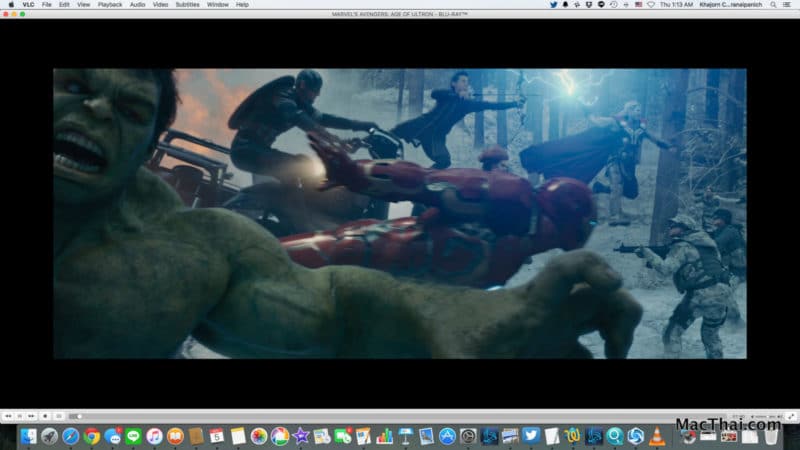Screen dimensions: 800x450
Task: Open the Edit menu
Action: (x=64, y=5)
